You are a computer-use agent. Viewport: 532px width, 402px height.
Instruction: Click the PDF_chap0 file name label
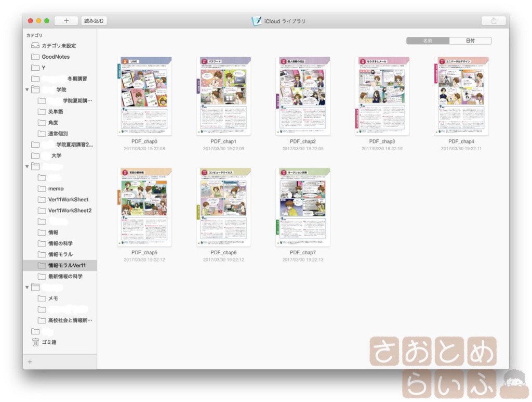point(144,141)
